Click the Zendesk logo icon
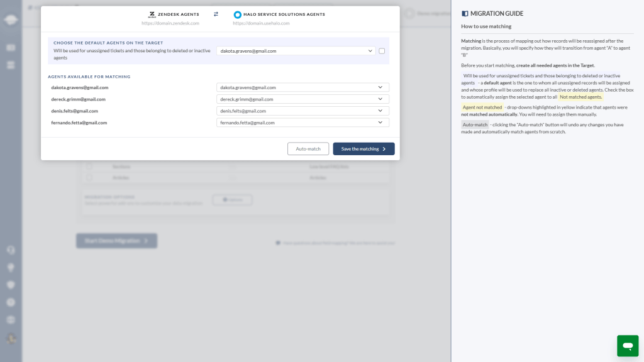This screenshot has width=644, height=362. pyautogui.click(x=152, y=14)
